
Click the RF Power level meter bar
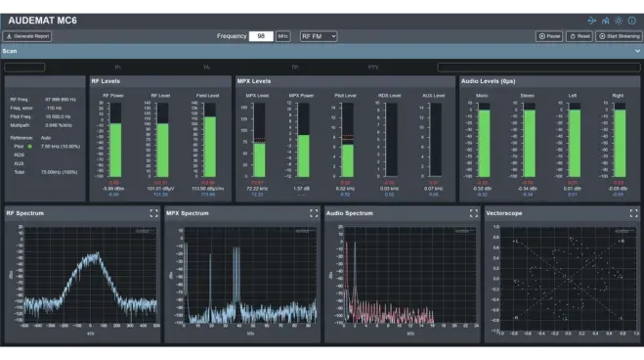coord(115,140)
